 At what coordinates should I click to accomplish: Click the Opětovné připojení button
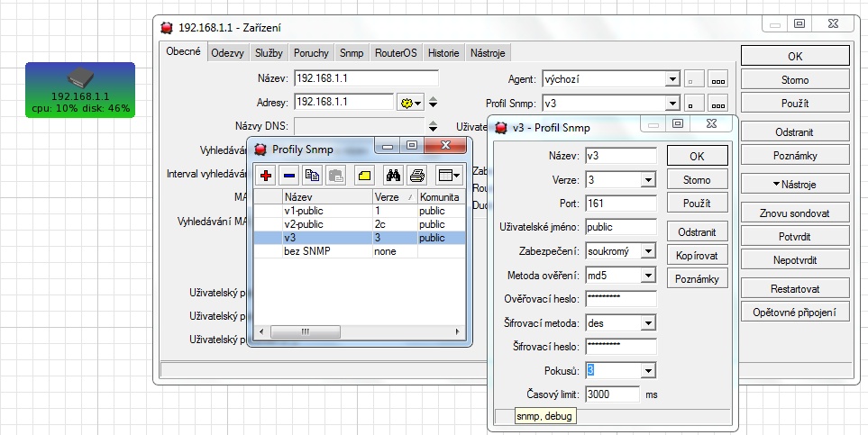click(x=795, y=313)
